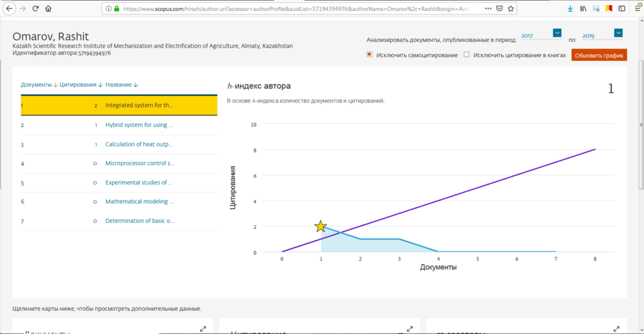
Task: Show site information icon in address bar
Action: coord(108,8)
